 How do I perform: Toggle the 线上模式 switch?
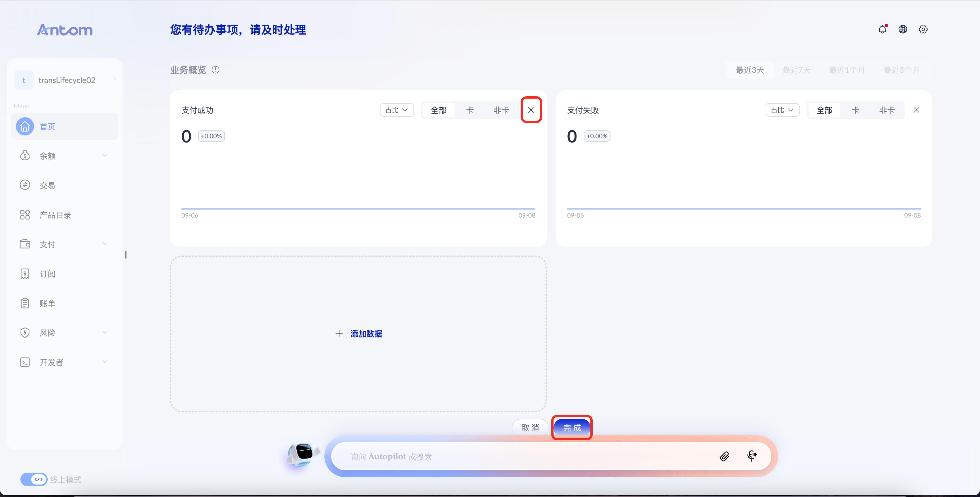[x=33, y=479]
